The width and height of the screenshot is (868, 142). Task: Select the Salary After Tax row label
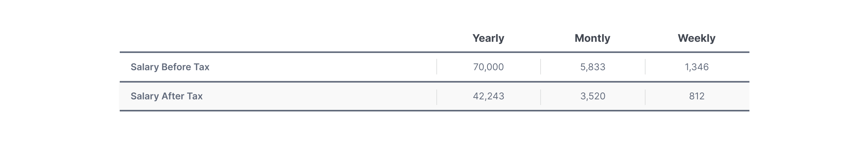point(167,96)
